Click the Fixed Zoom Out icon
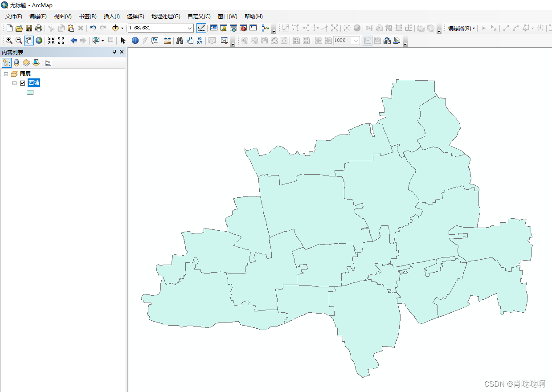 click(x=61, y=41)
